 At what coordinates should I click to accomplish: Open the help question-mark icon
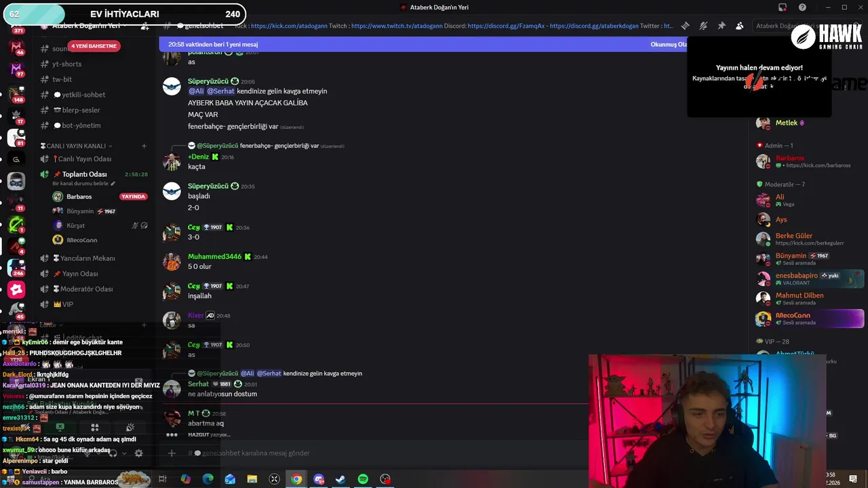[x=802, y=7]
